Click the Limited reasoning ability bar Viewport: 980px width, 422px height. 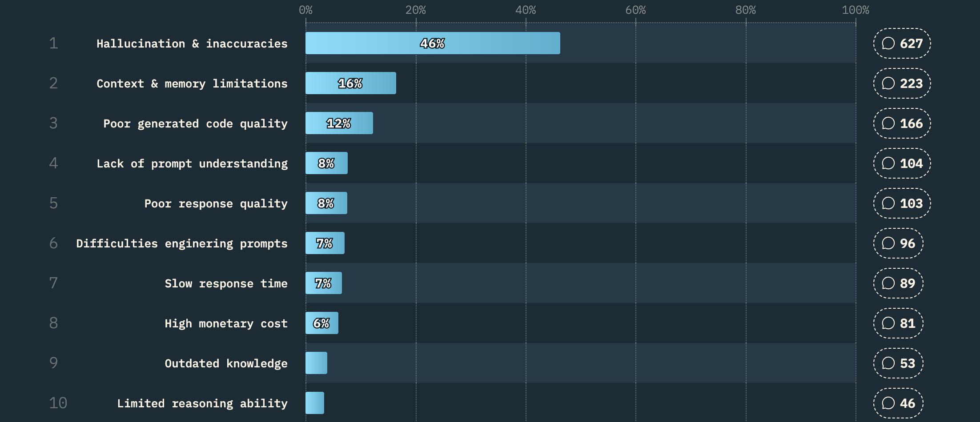pos(315,403)
